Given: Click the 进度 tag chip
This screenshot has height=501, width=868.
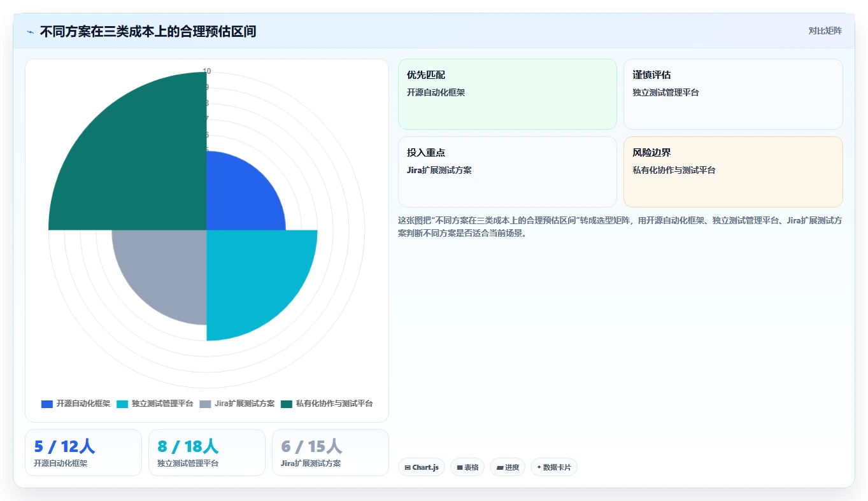Looking at the screenshot, I should tap(508, 467).
